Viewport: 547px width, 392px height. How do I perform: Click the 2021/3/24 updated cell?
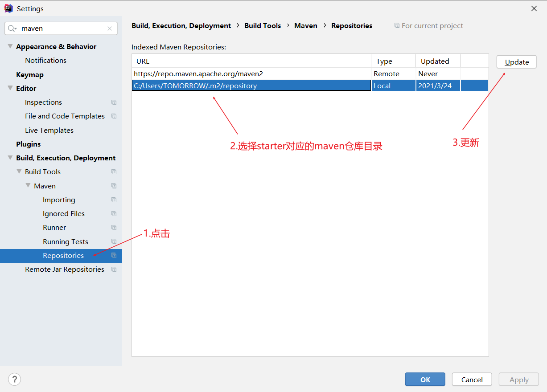438,86
